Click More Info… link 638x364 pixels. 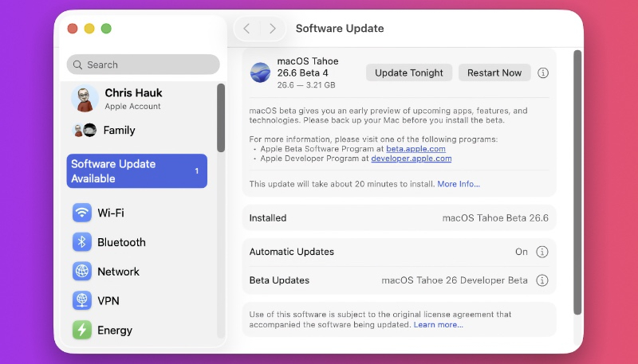point(459,184)
